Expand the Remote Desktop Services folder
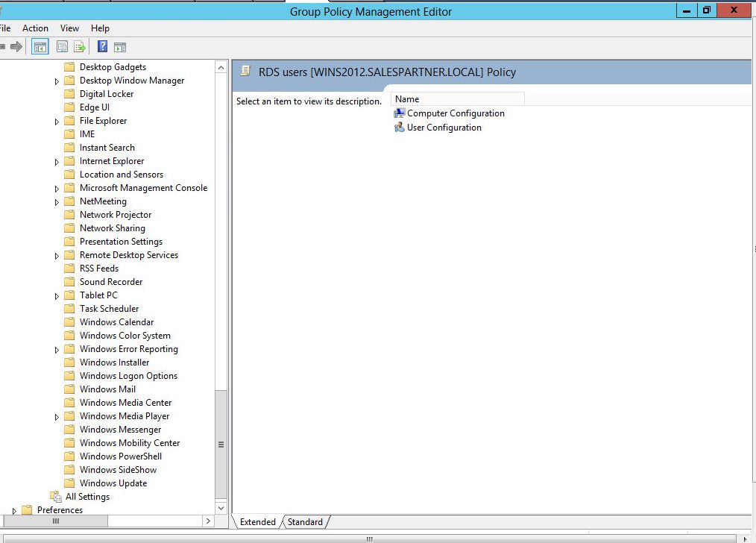This screenshot has height=543, width=756. pos(57,256)
